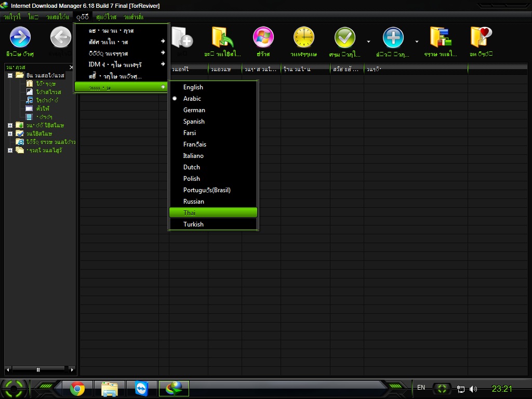The width and height of the screenshot is (532, 399).
Task: Open the IDM submenu entry in View menu
Action: (121, 64)
